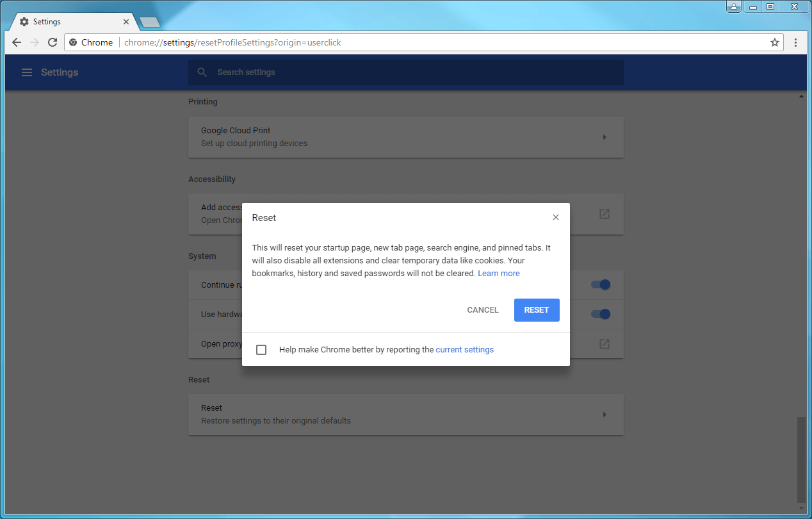Click the 'Settings' header title
812x519 pixels.
(x=60, y=72)
